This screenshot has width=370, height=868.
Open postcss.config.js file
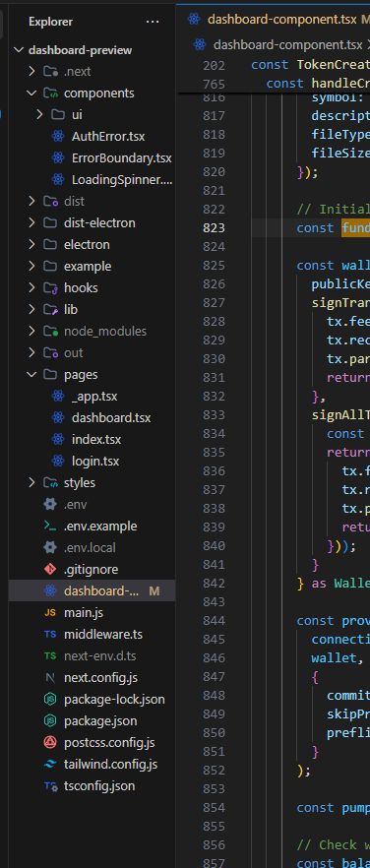point(109,742)
